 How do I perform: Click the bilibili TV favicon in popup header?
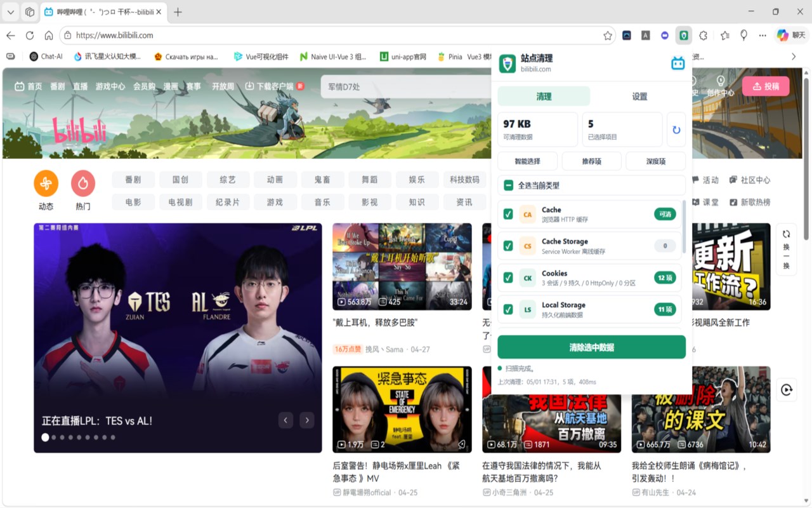click(x=678, y=63)
